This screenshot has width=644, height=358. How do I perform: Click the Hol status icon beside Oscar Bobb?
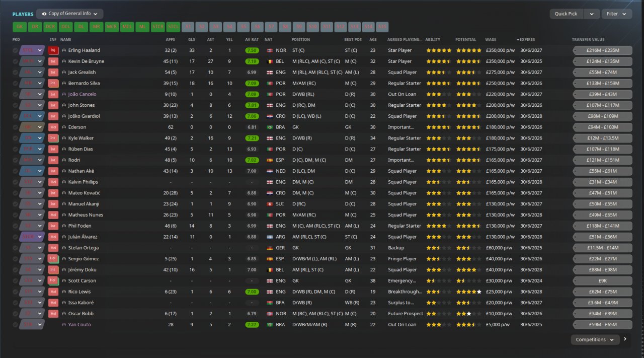53,314
